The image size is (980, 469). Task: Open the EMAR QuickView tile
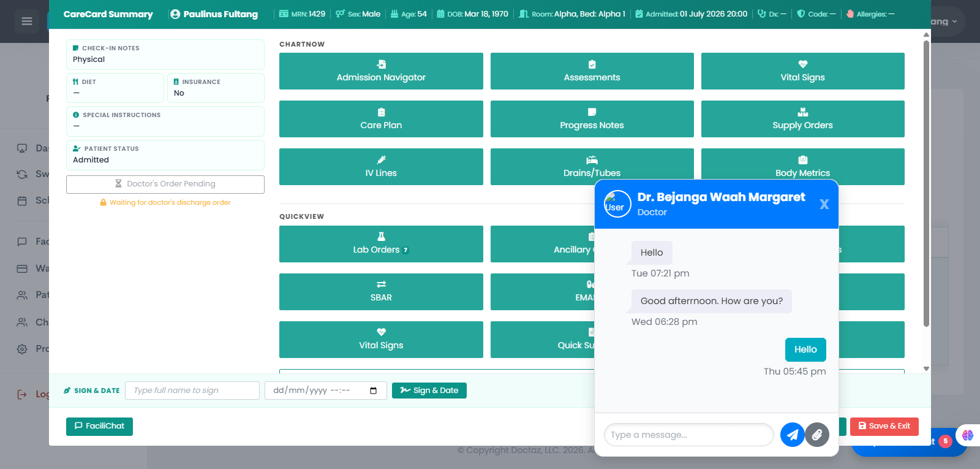[x=542, y=292]
